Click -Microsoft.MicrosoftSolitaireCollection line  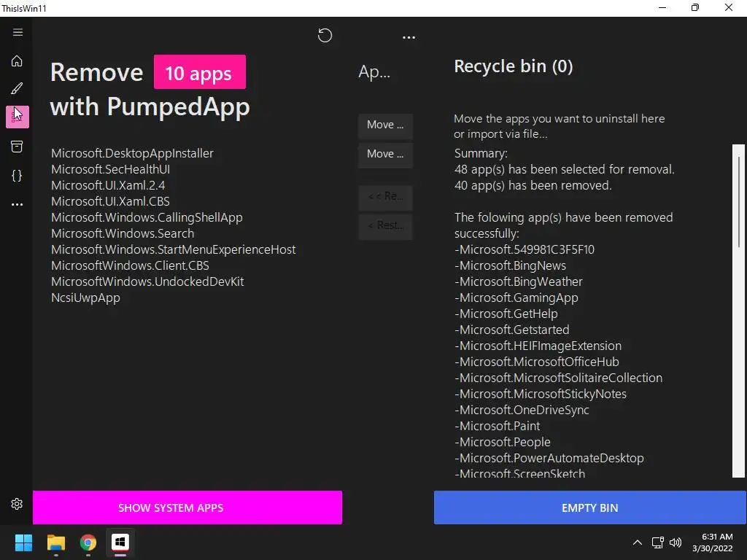coord(558,378)
